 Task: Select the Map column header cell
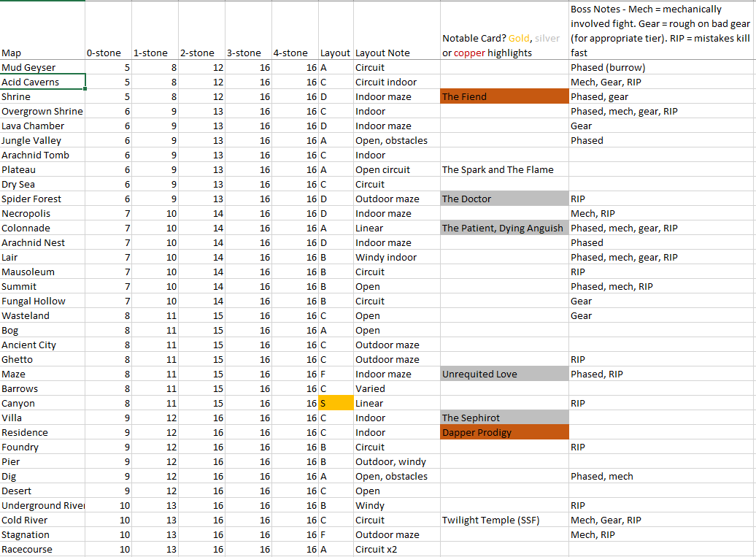coord(42,31)
